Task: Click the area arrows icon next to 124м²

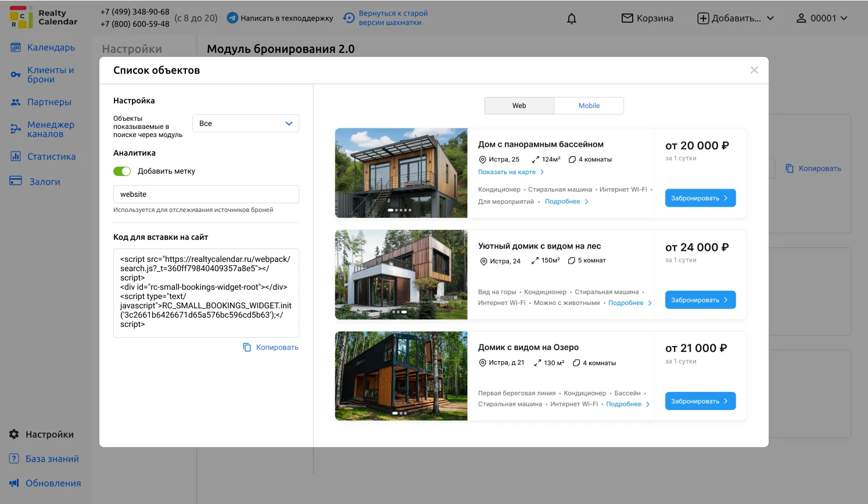Action: [x=536, y=160]
